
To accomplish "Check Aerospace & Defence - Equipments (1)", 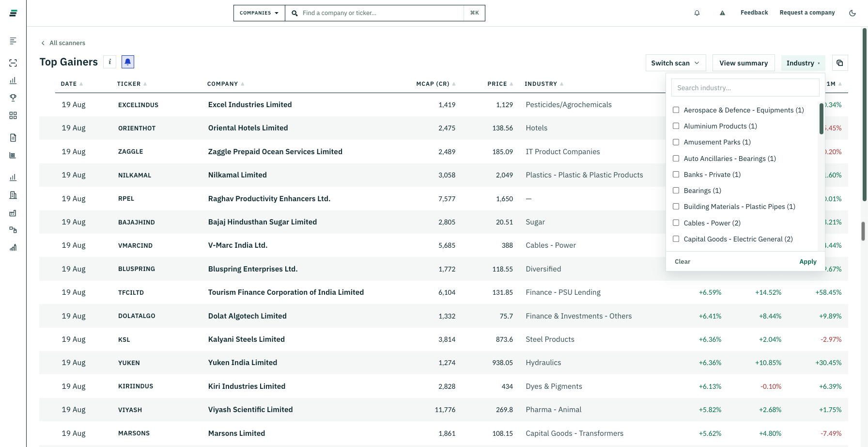I will pyautogui.click(x=676, y=110).
